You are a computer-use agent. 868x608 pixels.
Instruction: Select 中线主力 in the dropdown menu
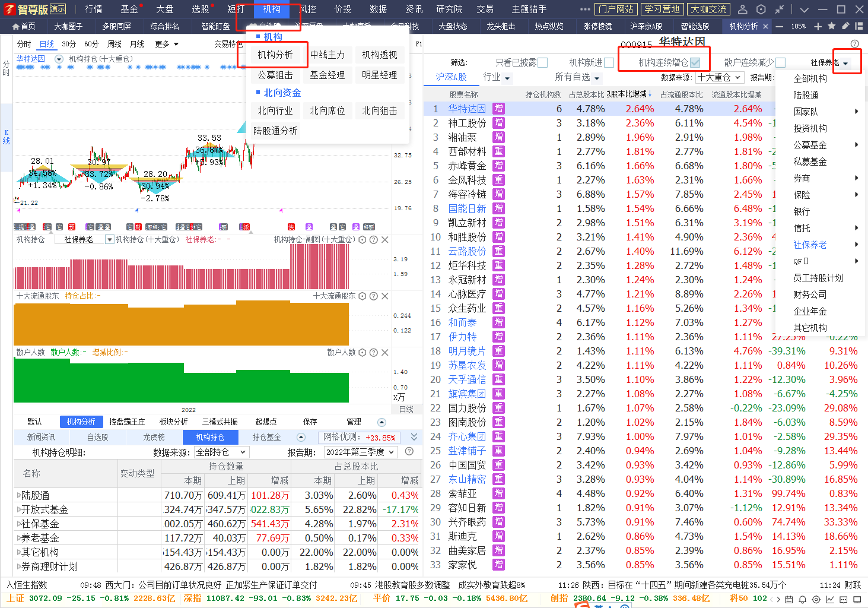[x=328, y=55]
